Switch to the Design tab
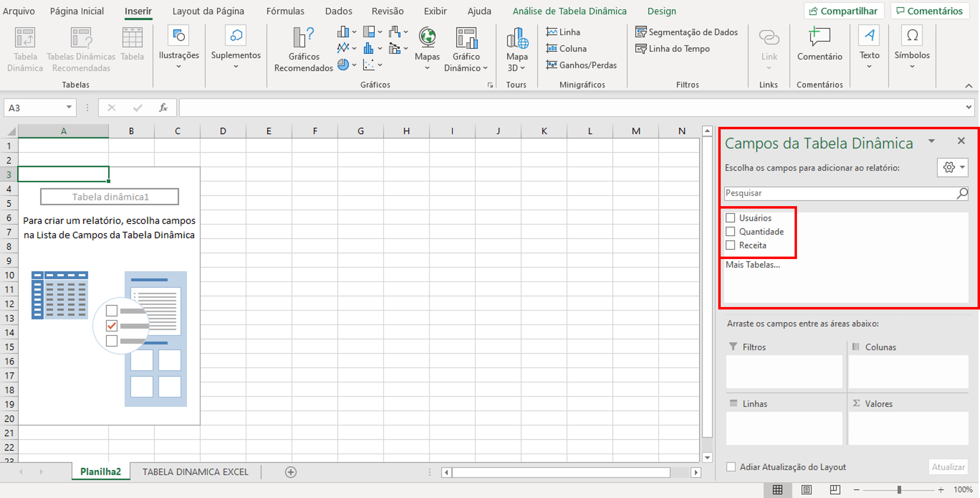This screenshot has width=980, height=498. pyautogui.click(x=661, y=11)
